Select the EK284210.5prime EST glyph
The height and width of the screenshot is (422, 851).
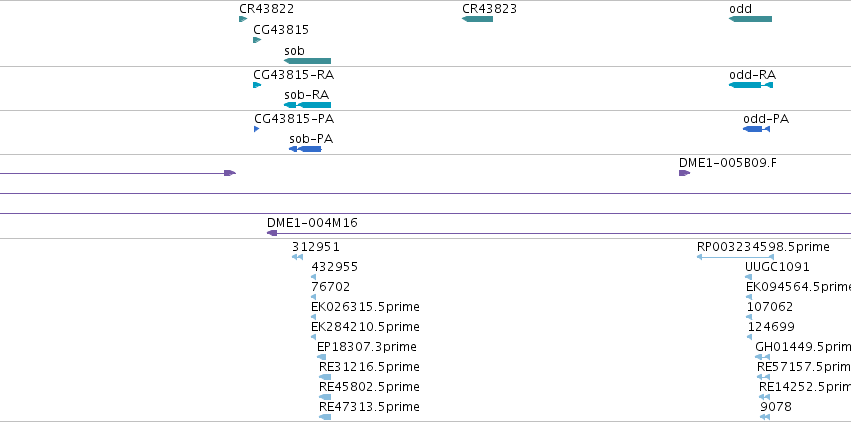(314, 337)
